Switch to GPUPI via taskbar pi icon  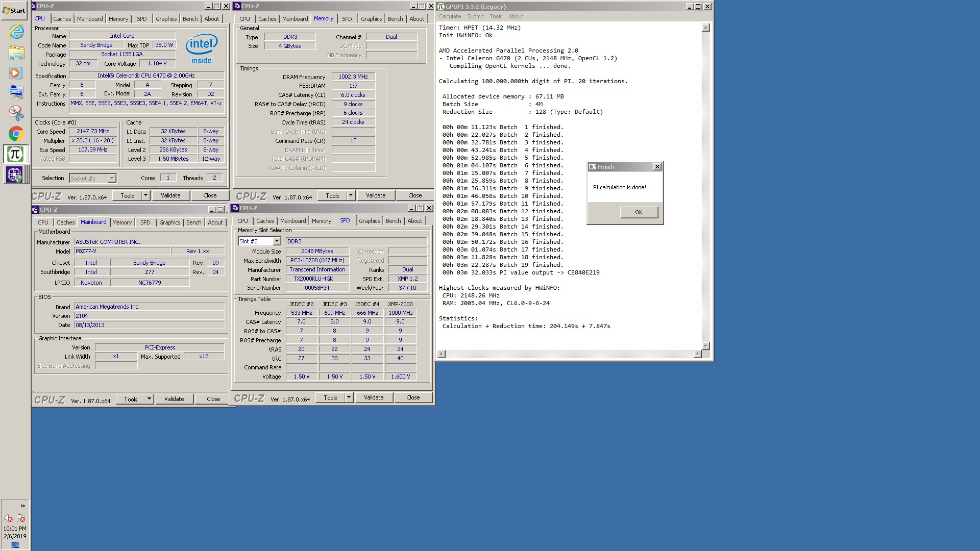15,154
